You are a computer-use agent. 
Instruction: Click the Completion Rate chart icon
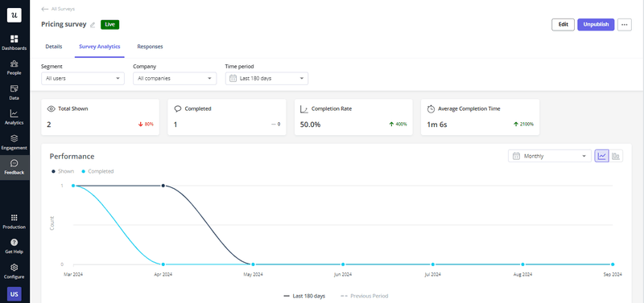[x=304, y=109]
